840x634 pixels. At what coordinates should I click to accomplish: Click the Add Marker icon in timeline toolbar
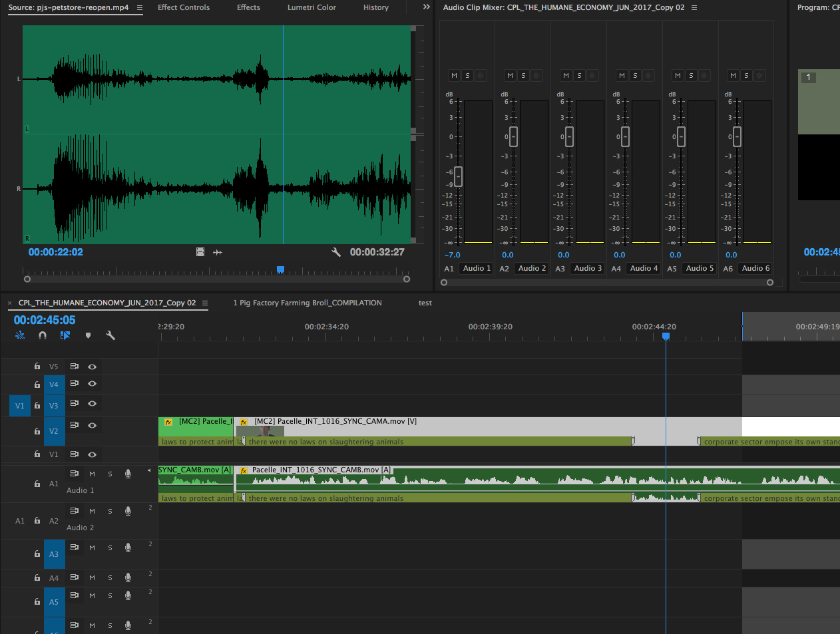[x=88, y=335]
